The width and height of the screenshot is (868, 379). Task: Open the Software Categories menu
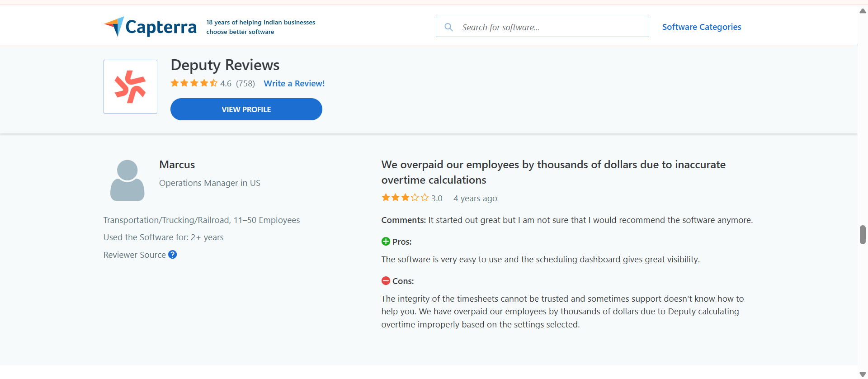point(702,27)
